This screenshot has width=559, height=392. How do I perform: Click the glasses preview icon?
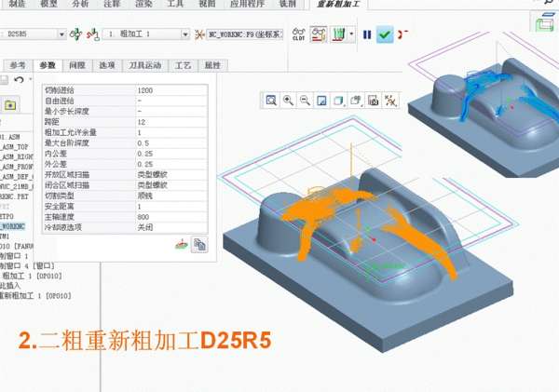tap(319, 34)
